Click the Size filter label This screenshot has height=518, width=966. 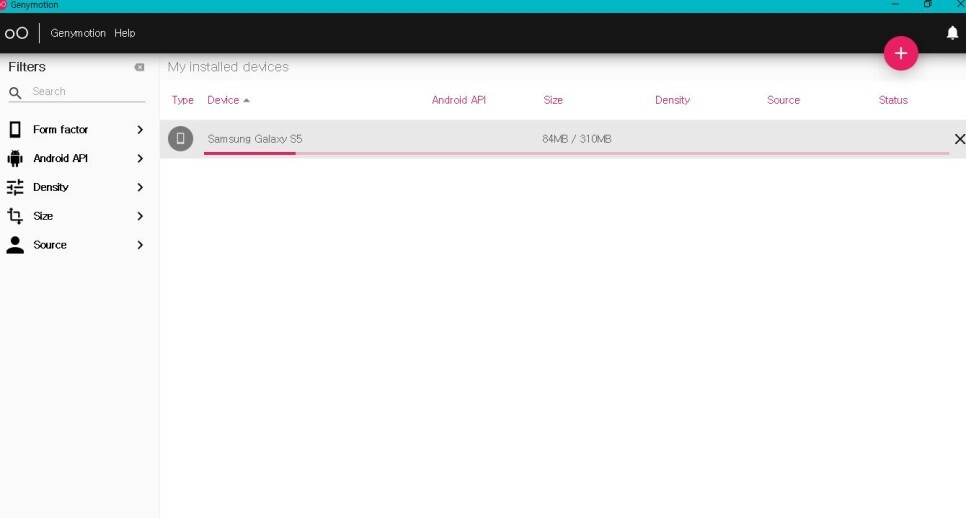[43, 216]
